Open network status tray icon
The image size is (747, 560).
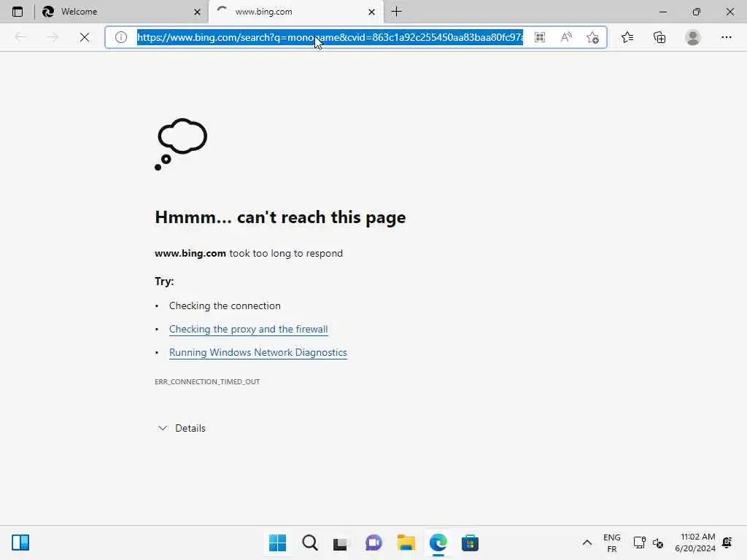coord(639,542)
